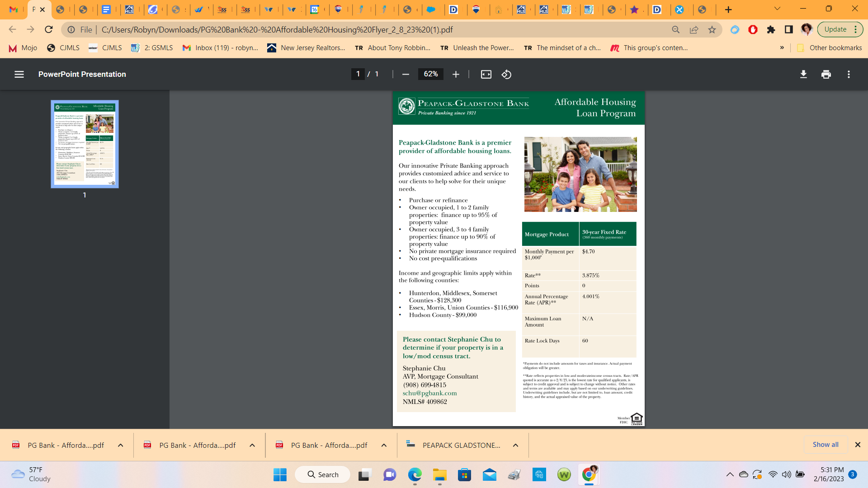Show hidden system tray icons
Image resolution: width=868 pixels, height=488 pixels.
pos(730,474)
